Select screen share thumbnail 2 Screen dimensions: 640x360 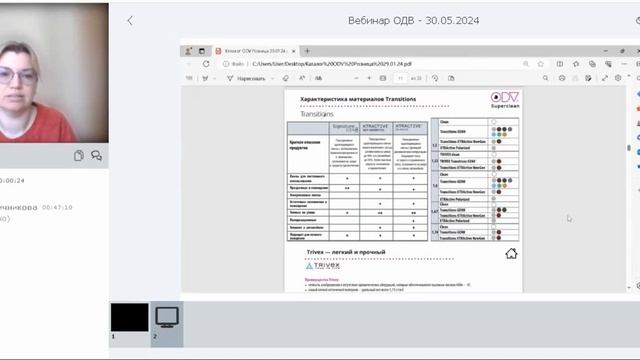tap(167, 317)
